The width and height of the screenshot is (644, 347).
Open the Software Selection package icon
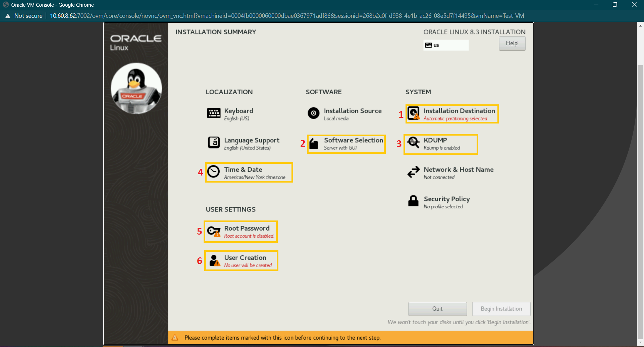(314, 143)
